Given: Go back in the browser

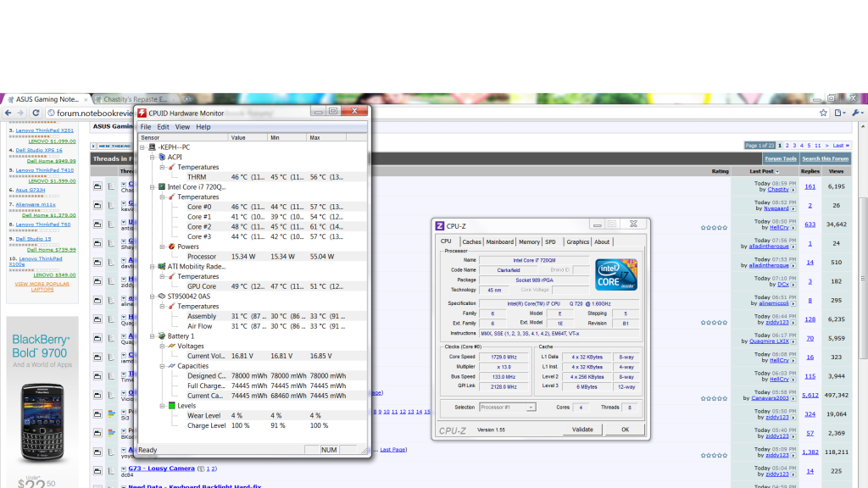Looking at the screenshot, I should 8,113.
